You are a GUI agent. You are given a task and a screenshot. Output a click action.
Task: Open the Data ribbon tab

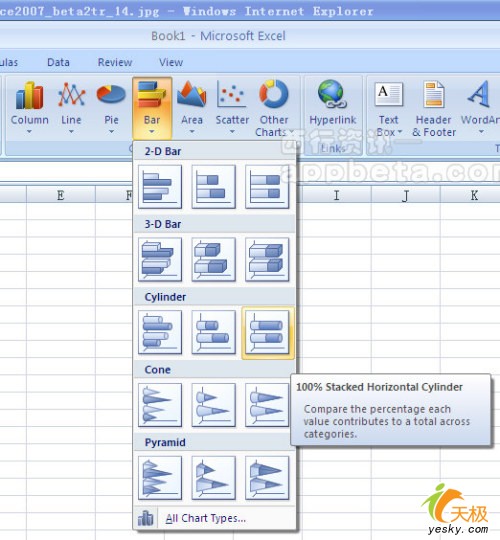[x=58, y=62]
